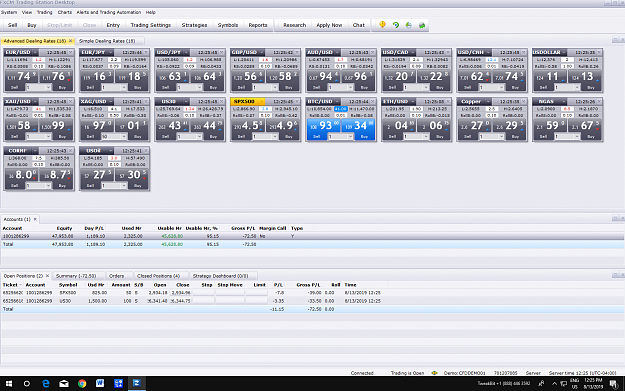Click the green globe icon at toolbar end
The image size is (625, 391).
(x=422, y=25)
